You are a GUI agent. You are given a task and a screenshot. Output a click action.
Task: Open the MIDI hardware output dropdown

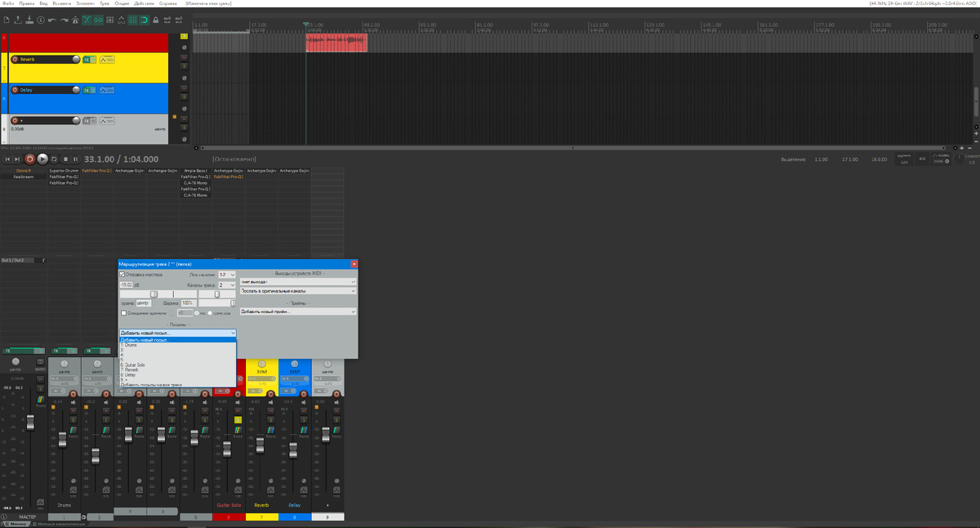(x=298, y=281)
